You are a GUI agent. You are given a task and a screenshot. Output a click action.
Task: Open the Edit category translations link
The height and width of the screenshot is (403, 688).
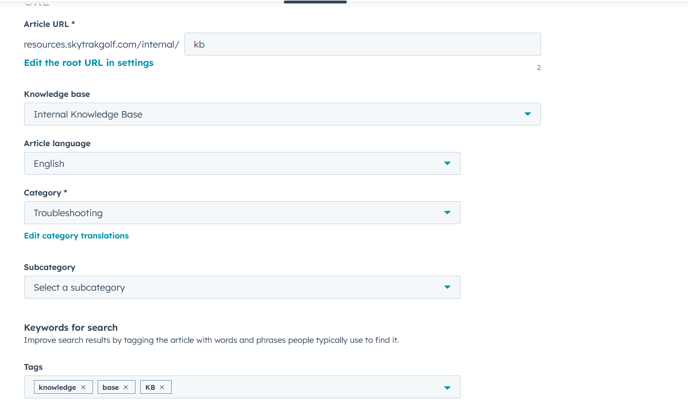76,236
